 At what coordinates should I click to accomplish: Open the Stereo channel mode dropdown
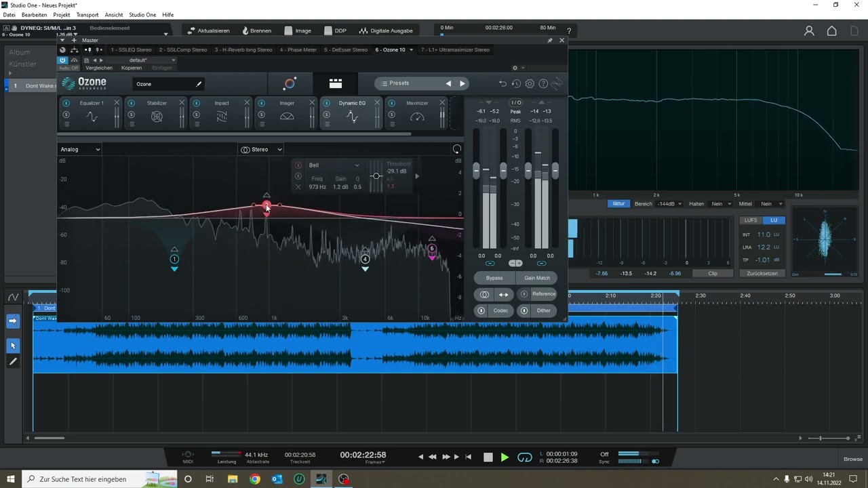click(x=261, y=149)
